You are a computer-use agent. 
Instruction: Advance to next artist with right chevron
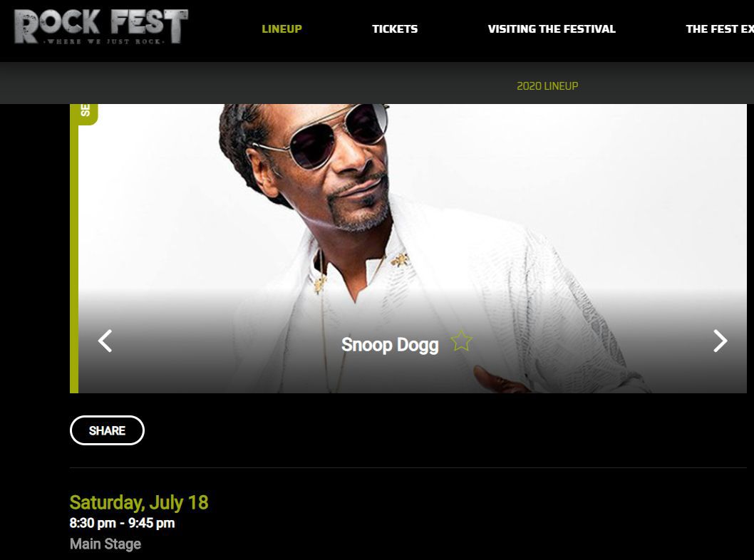720,341
